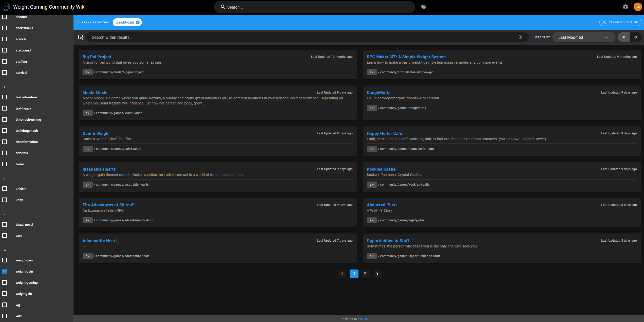
Task: Check the stuffing tag checkbox
Action: pyautogui.click(x=5, y=61)
